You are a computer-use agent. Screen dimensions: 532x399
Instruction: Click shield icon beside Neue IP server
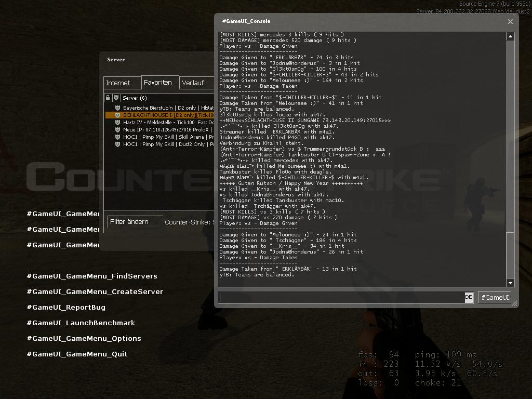click(x=118, y=130)
